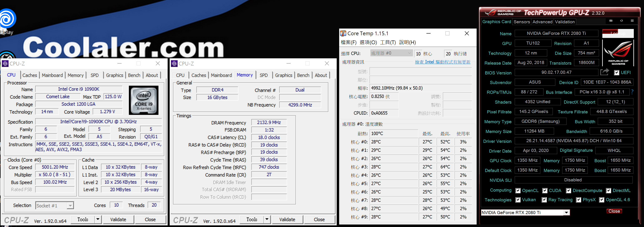
Task: Take a GPU-Z screenshot with camera icon
Action: click(x=611, y=21)
